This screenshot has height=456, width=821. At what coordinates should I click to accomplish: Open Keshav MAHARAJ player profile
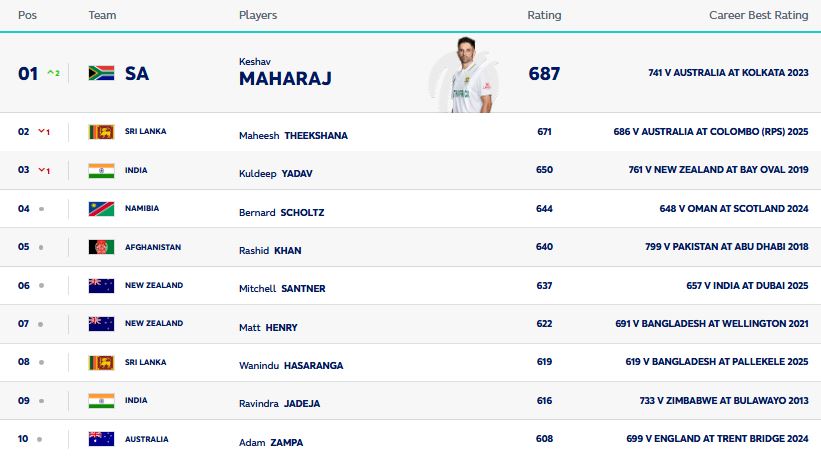pos(285,72)
